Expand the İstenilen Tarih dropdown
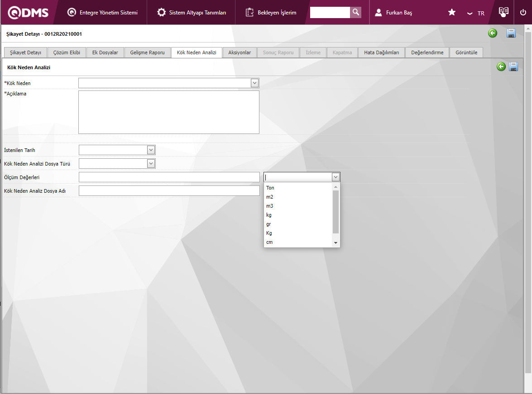532x394 pixels. (151, 150)
